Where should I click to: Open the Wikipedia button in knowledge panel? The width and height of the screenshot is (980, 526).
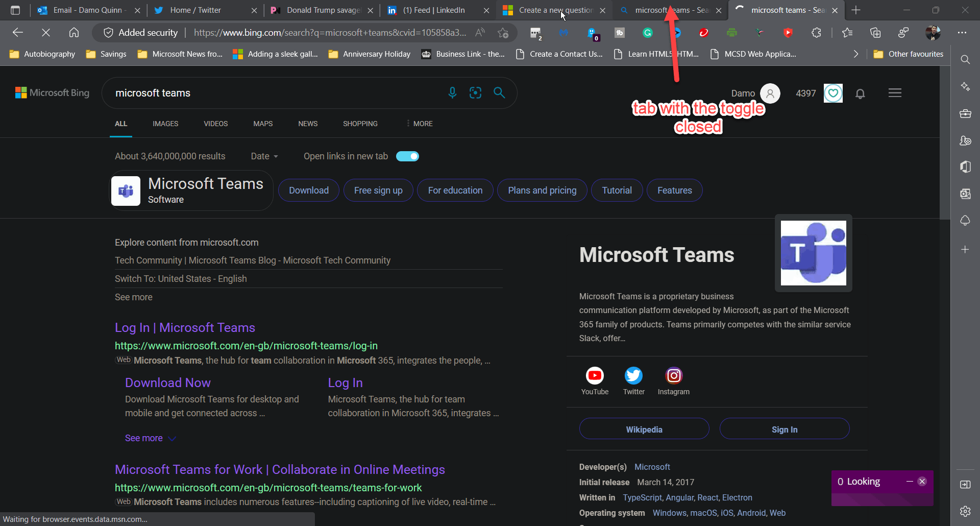tap(644, 429)
